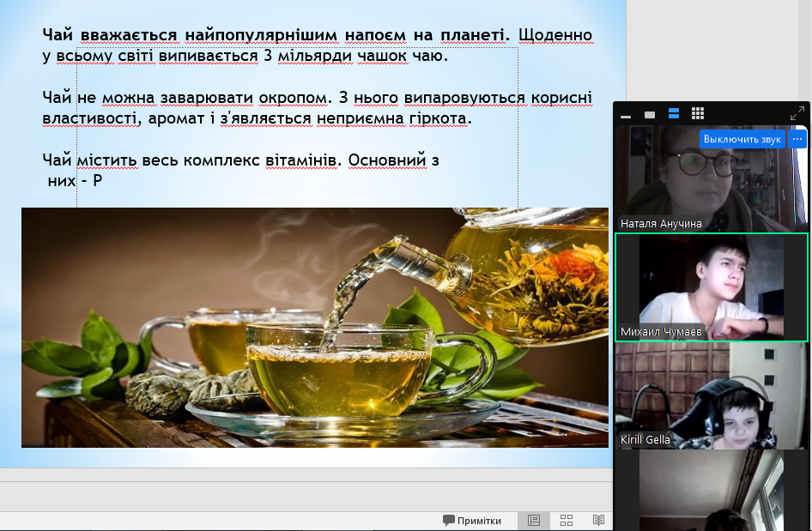Click the Выключить звук button
The width and height of the screenshot is (812, 531).
pyautogui.click(x=742, y=139)
